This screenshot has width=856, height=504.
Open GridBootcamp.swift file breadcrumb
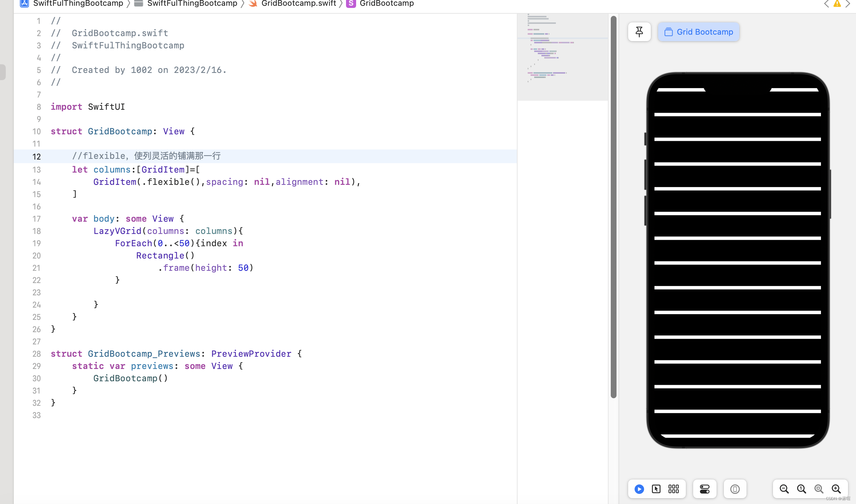point(298,4)
